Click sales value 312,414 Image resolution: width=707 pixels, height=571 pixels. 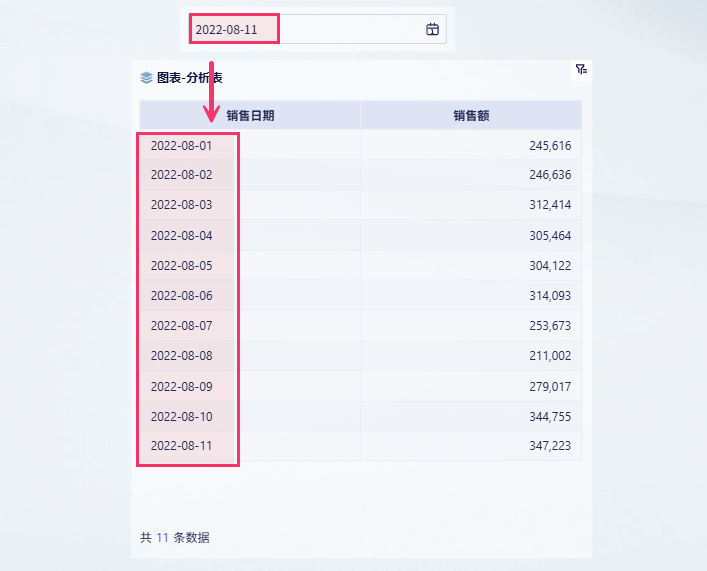(550, 205)
